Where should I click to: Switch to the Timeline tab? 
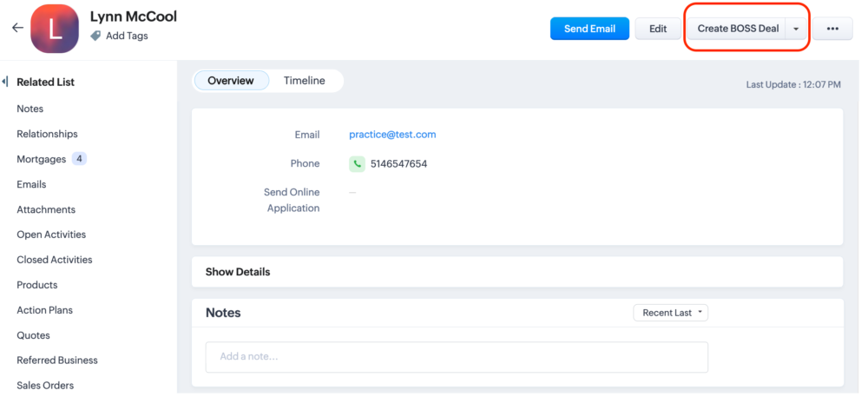[x=304, y=81]
